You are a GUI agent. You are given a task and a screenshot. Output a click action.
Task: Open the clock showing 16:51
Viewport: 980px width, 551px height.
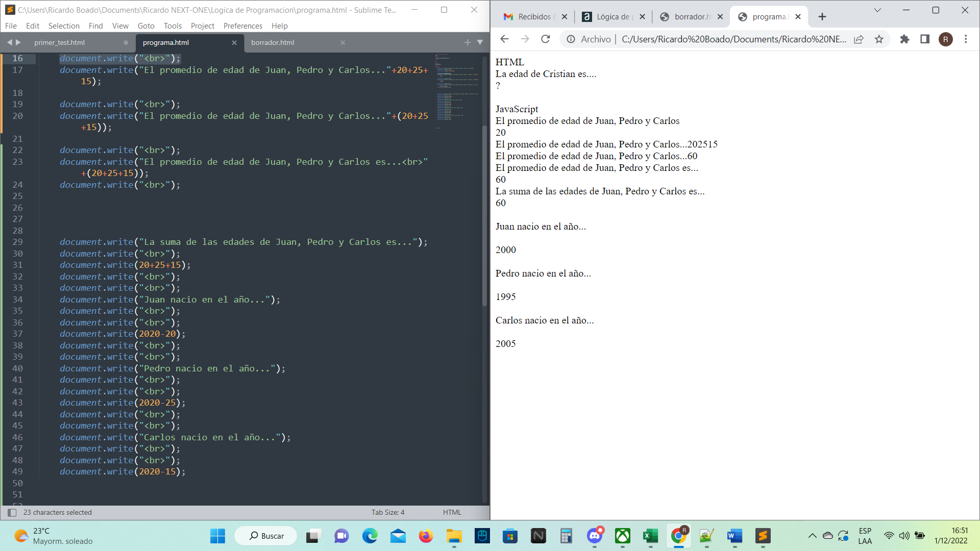951,536
